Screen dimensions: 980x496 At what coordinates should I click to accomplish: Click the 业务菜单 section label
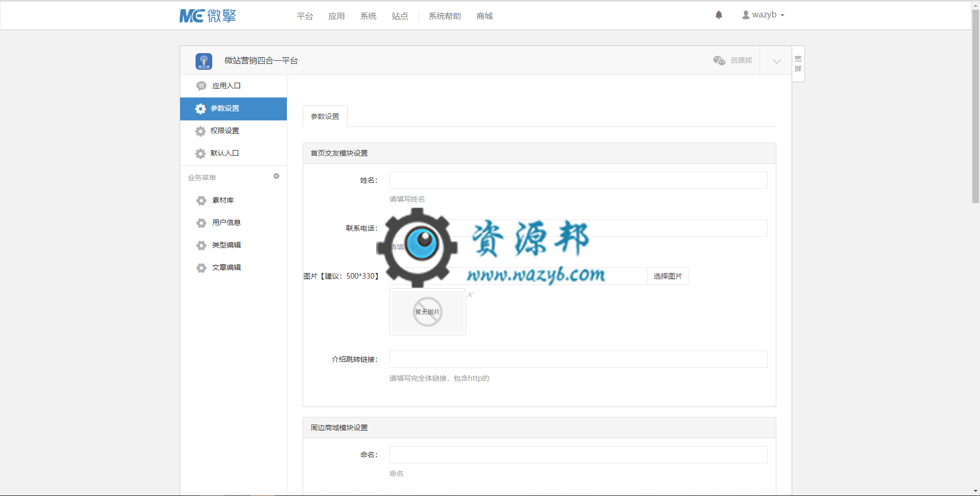click(x=202, y=178)
